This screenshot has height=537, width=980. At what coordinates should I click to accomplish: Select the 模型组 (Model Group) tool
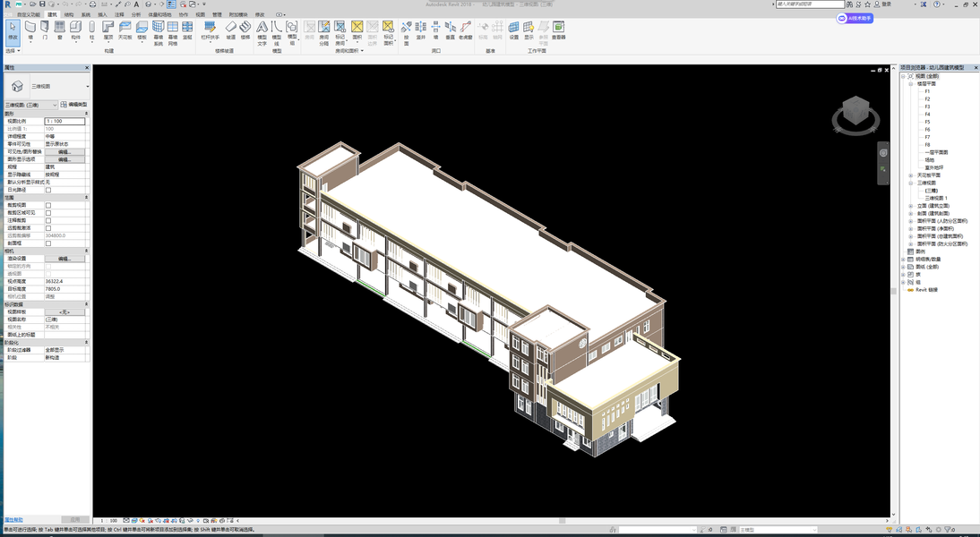tap(292, 32)
